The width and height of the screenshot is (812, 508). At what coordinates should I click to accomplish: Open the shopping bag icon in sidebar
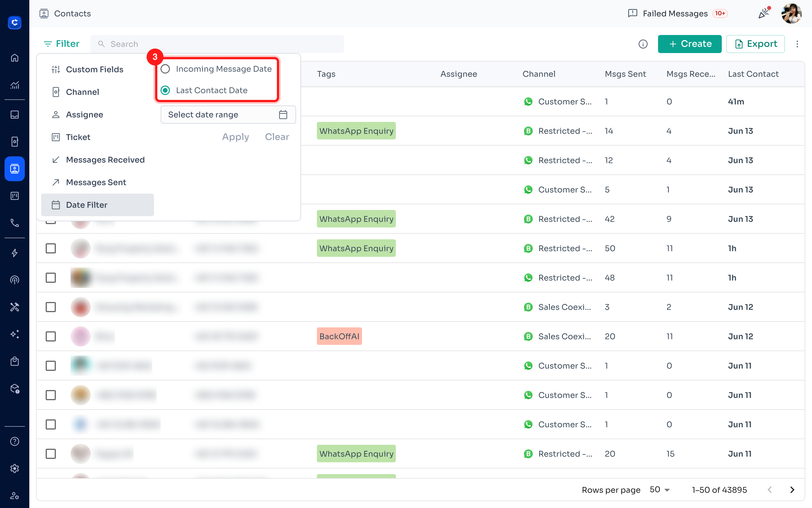click(x=14, y=361)
